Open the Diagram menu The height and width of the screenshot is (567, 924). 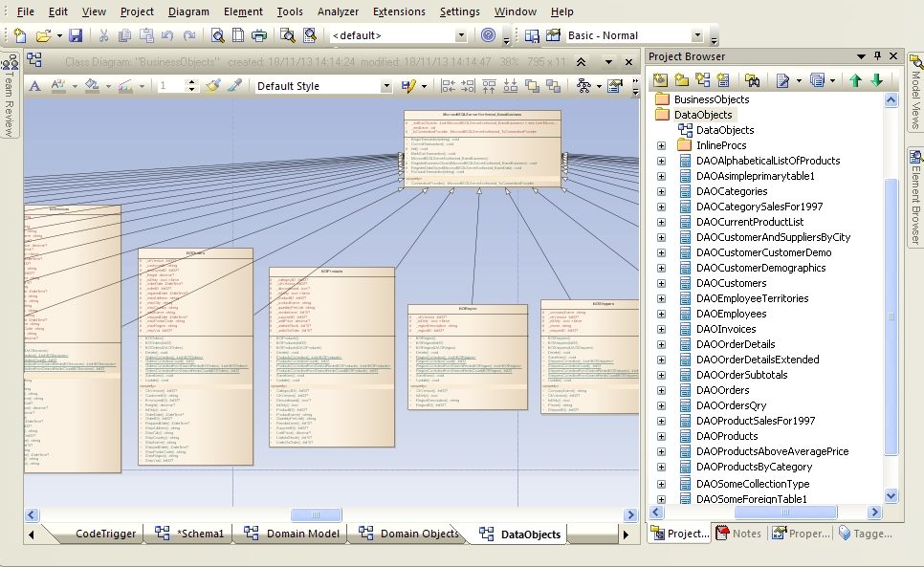[x=187, y=11]
